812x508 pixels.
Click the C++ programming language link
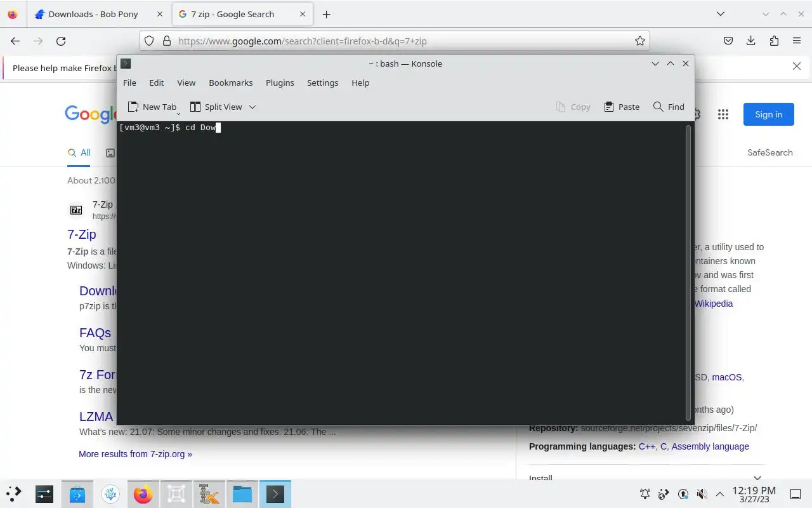pyautogui.click(x=646, y=446)
